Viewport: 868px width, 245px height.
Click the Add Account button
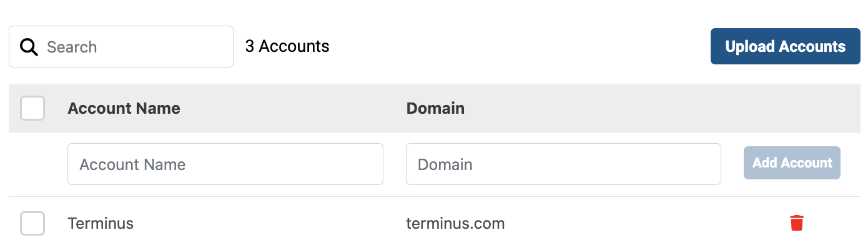(792, 163)
